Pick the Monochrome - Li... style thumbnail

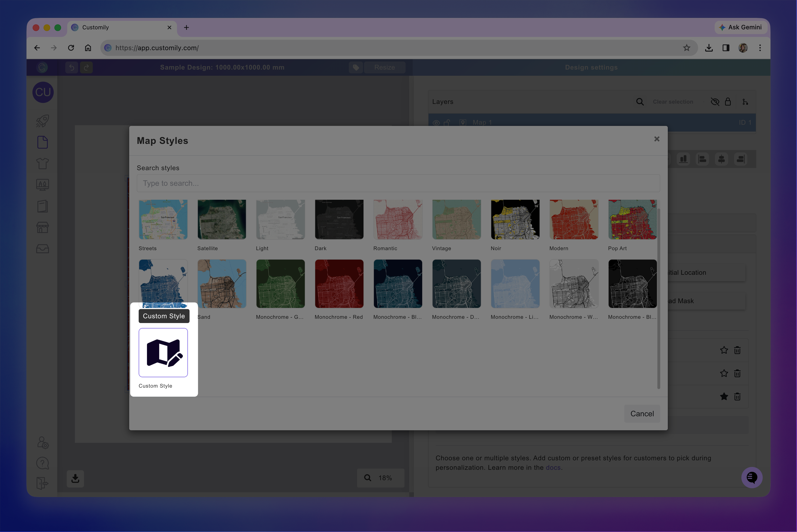(x=515, y=284)
